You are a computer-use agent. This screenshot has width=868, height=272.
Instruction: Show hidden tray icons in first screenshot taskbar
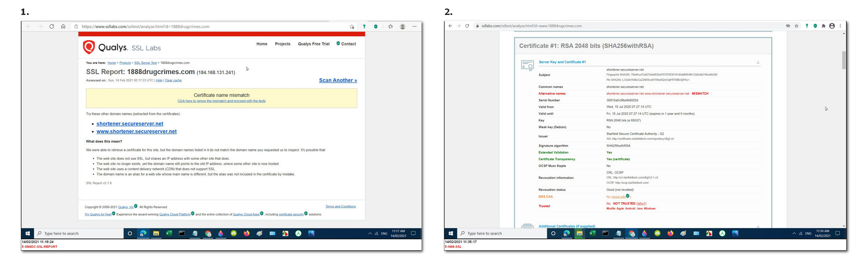370,233
